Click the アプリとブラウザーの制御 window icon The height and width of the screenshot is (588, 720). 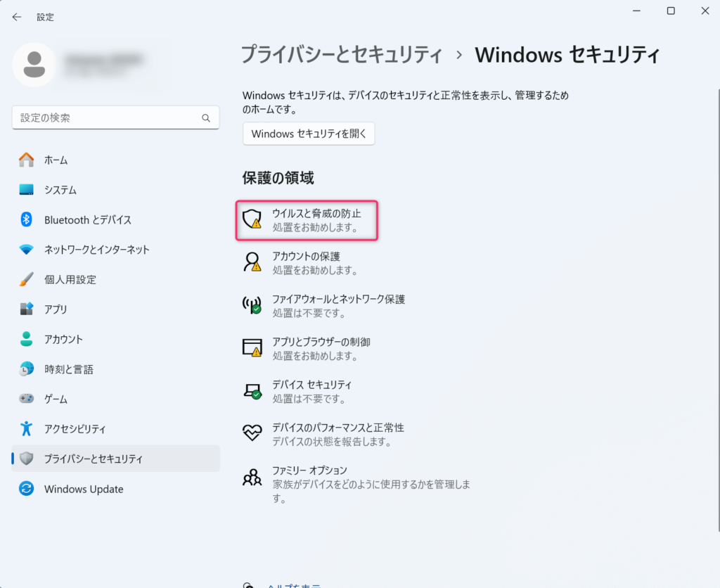[252, 347]
